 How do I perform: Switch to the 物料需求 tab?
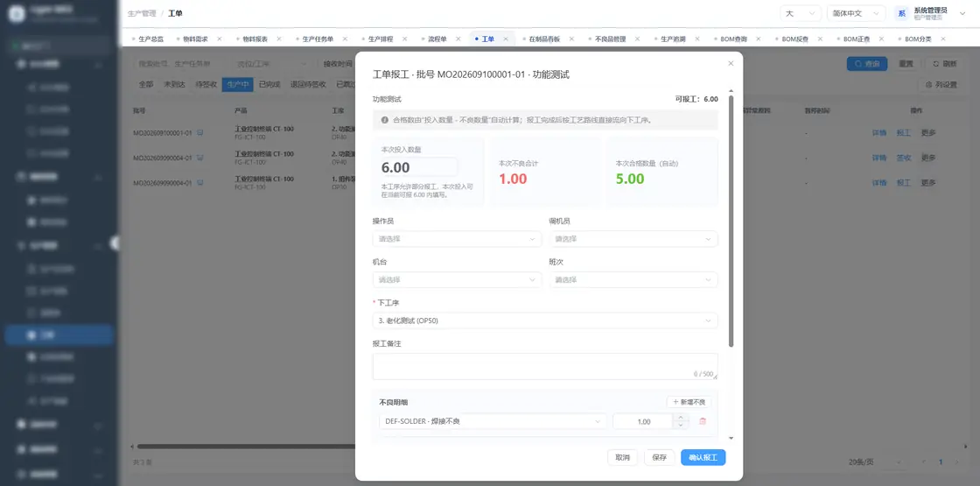[x=195, y=39]
